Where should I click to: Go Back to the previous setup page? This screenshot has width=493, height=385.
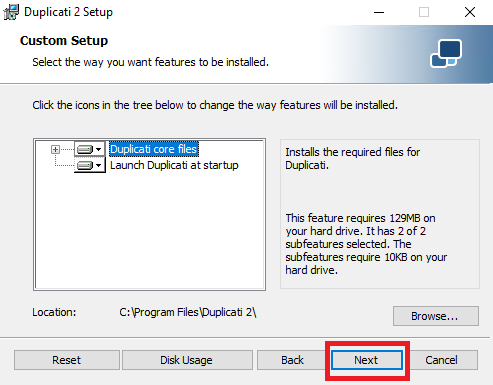click(292, 360)
